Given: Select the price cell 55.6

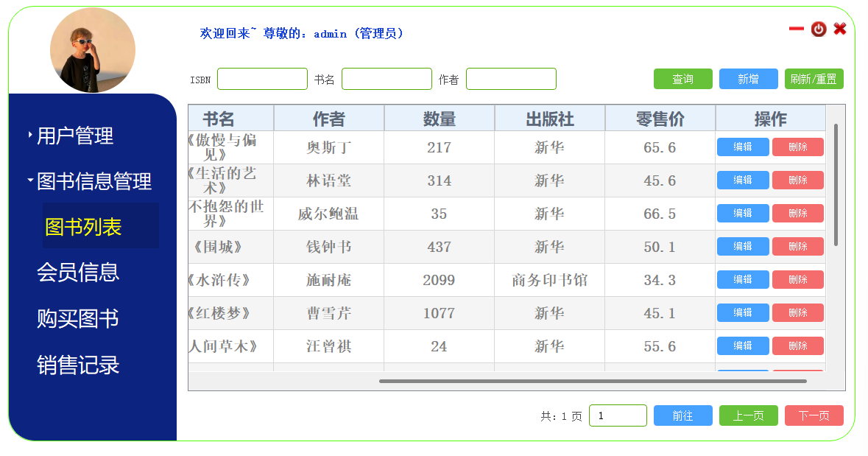Looking at the screenshot, I should 660,346.
